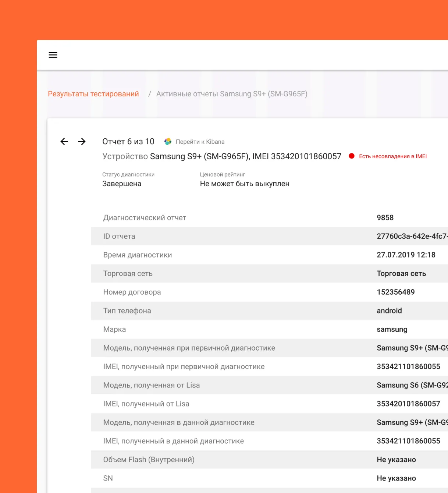Click the contract number '152356489'
Image resolution: width=448 pixels, height=493 pixels.
point(396,292)
